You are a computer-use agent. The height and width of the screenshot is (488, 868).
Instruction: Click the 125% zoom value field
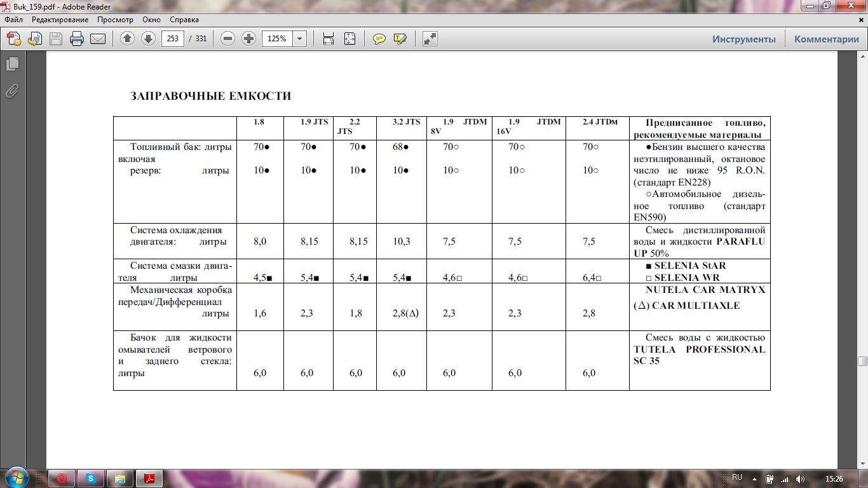point(277,39)
